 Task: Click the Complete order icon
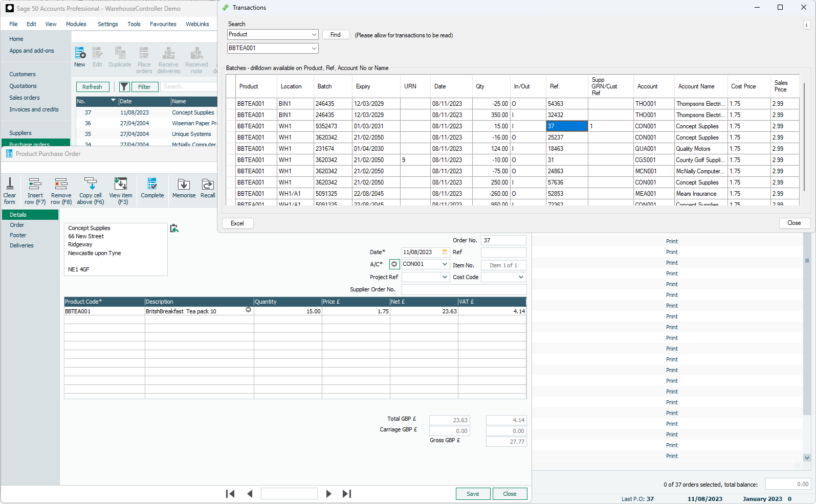[x=152, y=185]
